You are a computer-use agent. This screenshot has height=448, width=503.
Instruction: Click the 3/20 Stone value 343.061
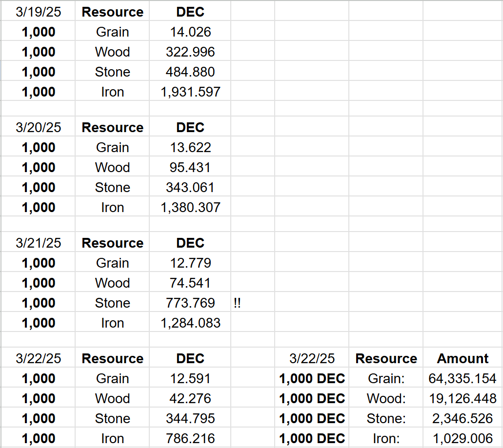(x=190, y=187)
